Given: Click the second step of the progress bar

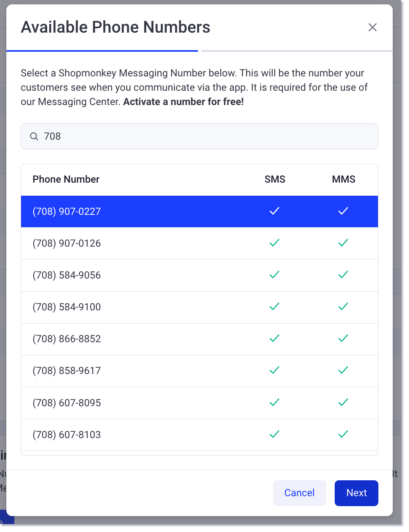Looking at the screenshot, I should (x=297, y=51).
